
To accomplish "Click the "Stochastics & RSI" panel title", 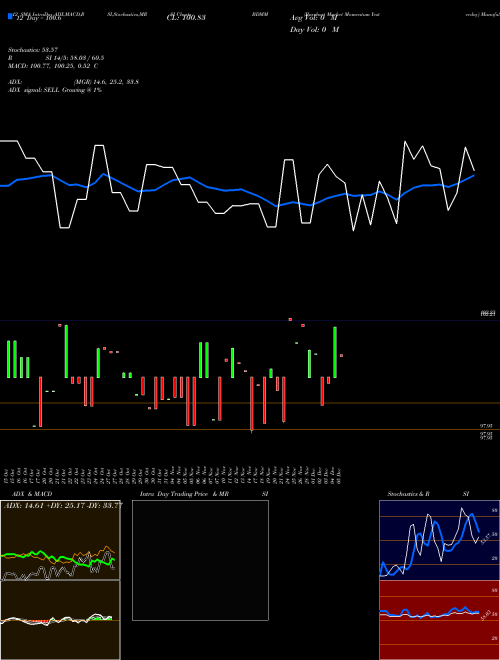I will click(428, 494).
